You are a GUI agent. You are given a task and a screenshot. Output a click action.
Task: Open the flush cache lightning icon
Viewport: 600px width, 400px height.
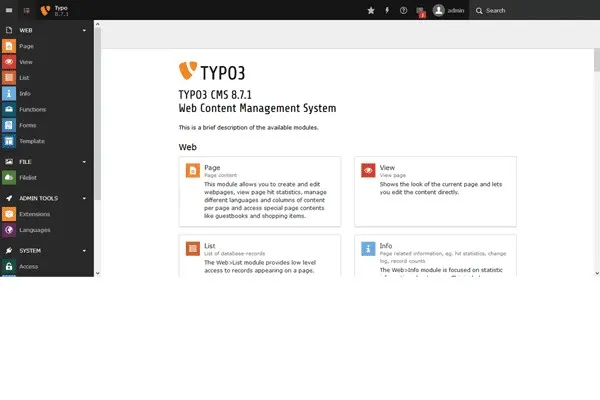point(387,10)
